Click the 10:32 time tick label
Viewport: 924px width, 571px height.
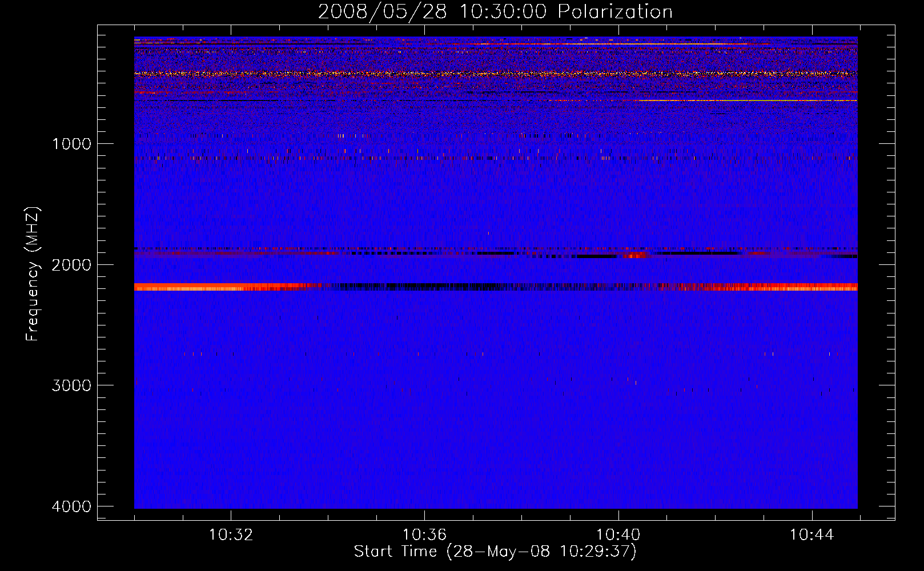231,535
